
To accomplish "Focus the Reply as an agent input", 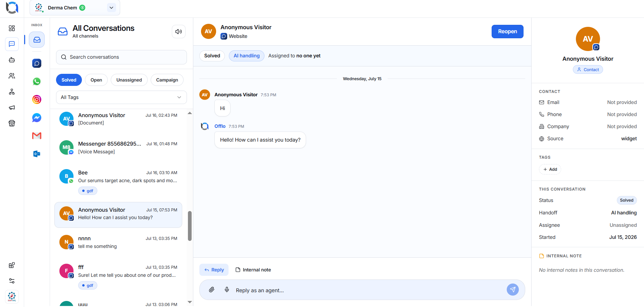I will coord(362,290).
